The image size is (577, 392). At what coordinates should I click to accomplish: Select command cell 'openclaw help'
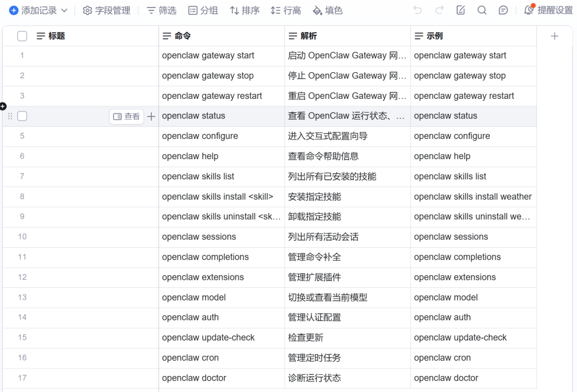pyautogui.click(x=222, y=156)
